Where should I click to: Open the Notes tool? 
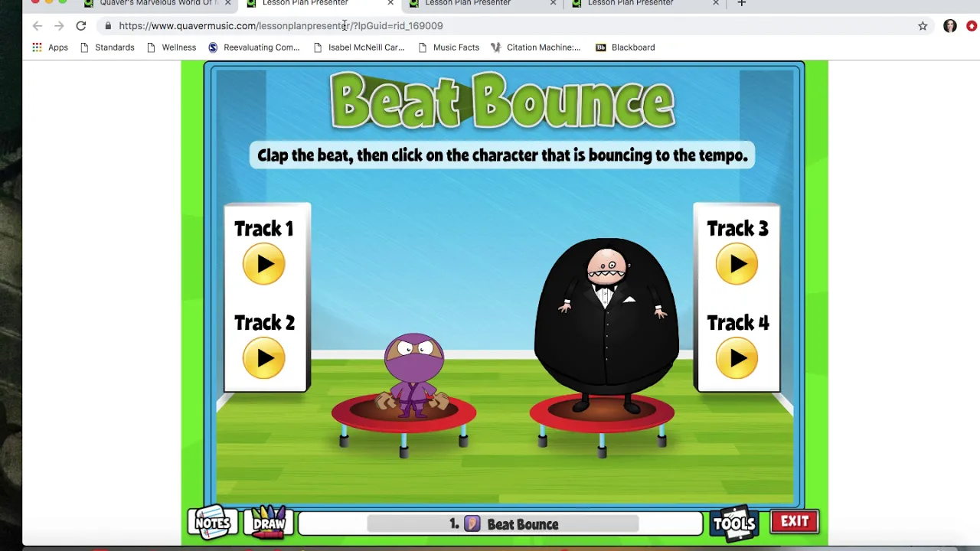click(x=212, y=523)
